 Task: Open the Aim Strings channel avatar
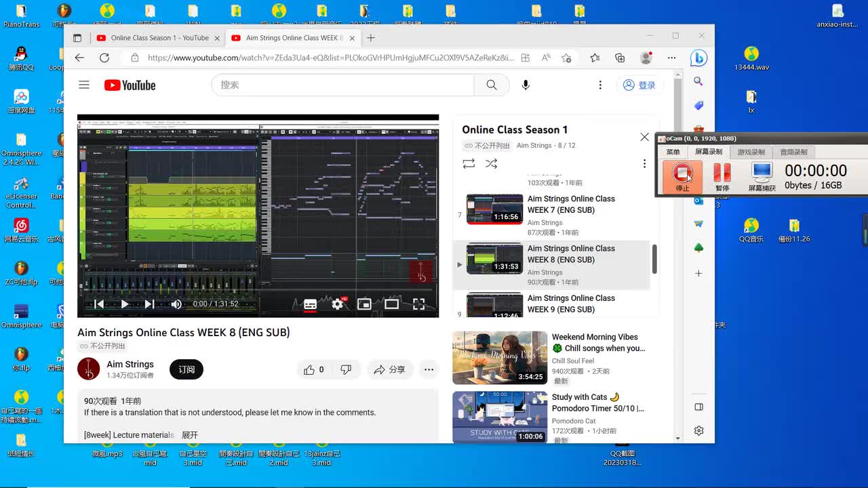pyautogui.click(x=89, y=369)
